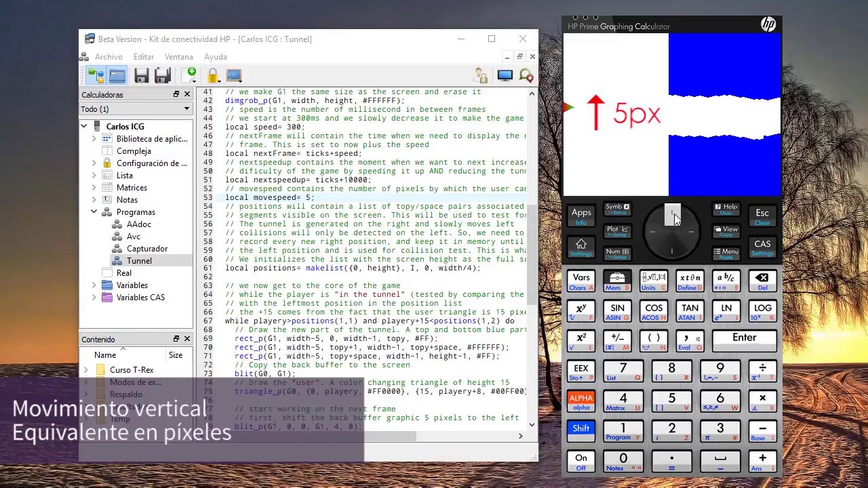Viewport: 868px width, 488px height.
Task: Select the AAdoc program in the tree
Action: 139,224
